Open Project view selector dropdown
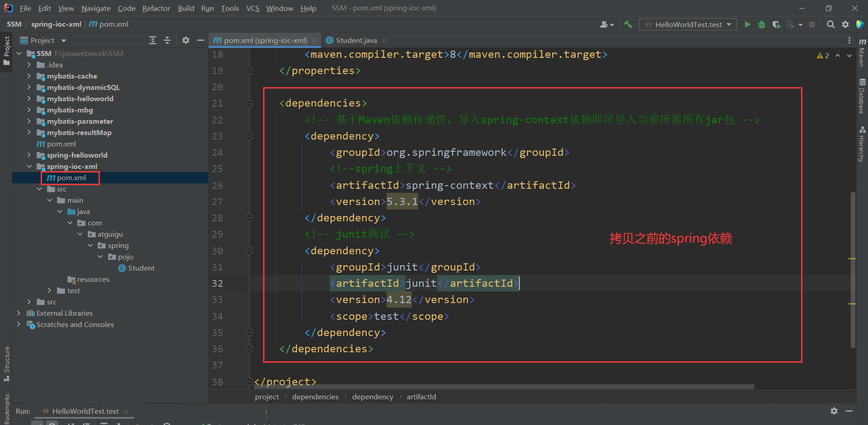The width and height of the screenshot is (868, 425). tap(43, 40)
